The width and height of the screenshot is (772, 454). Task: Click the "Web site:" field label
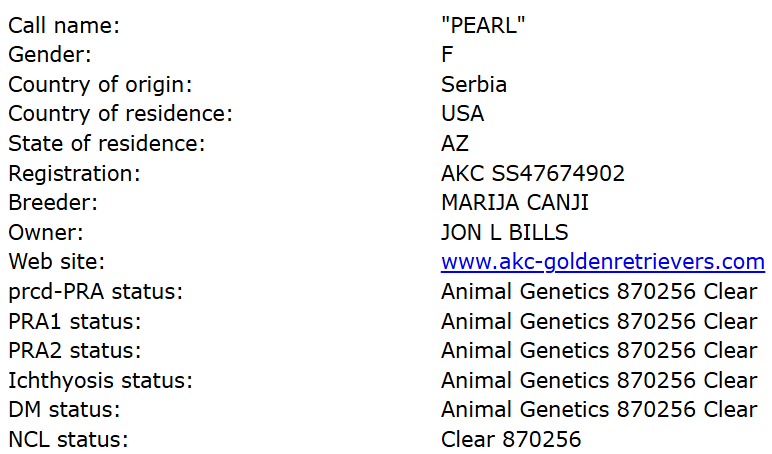(56, 262)
